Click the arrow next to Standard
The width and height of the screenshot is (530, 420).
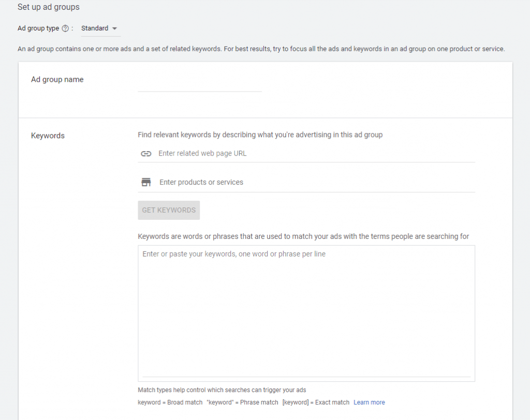point(114,28)
